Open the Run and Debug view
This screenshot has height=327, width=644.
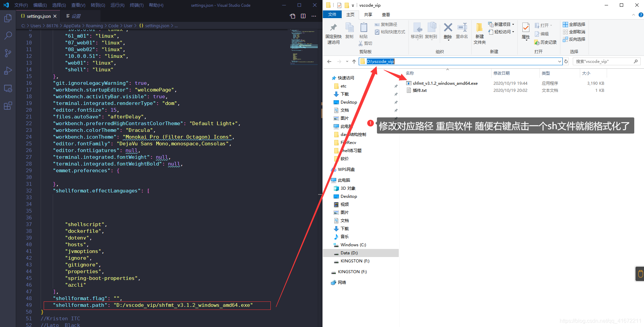click(8, 71)
